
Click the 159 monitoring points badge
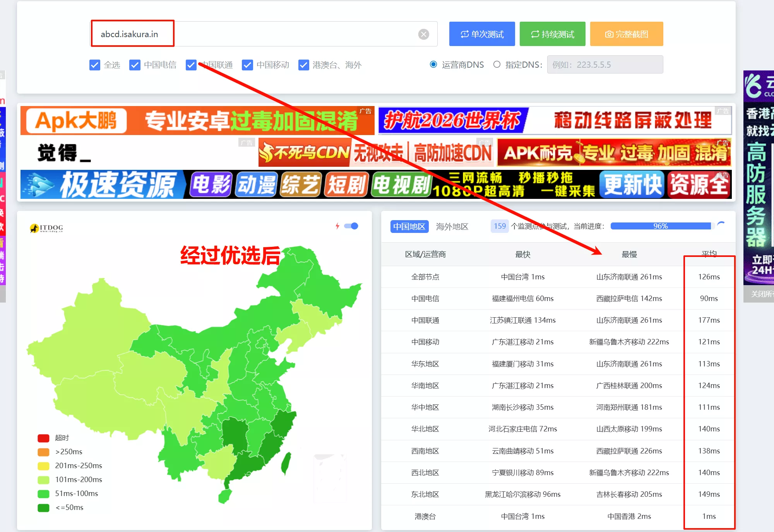pos(500,226)
